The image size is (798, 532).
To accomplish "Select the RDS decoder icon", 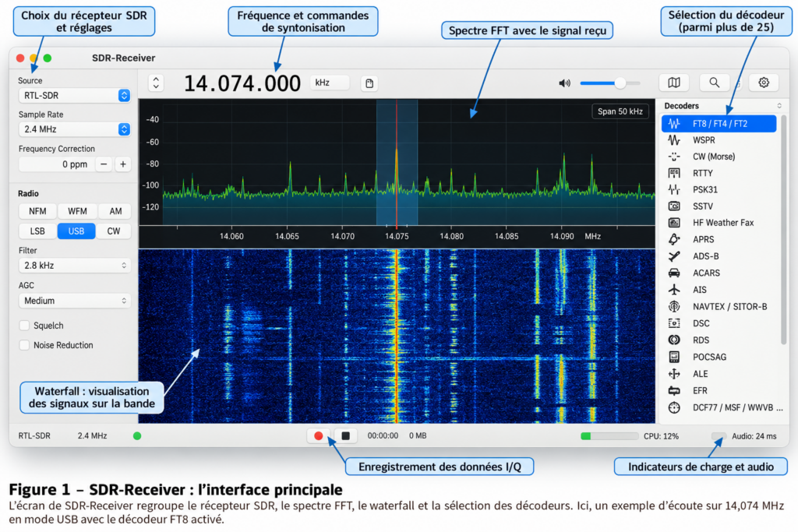I will [x=674, y=340].
